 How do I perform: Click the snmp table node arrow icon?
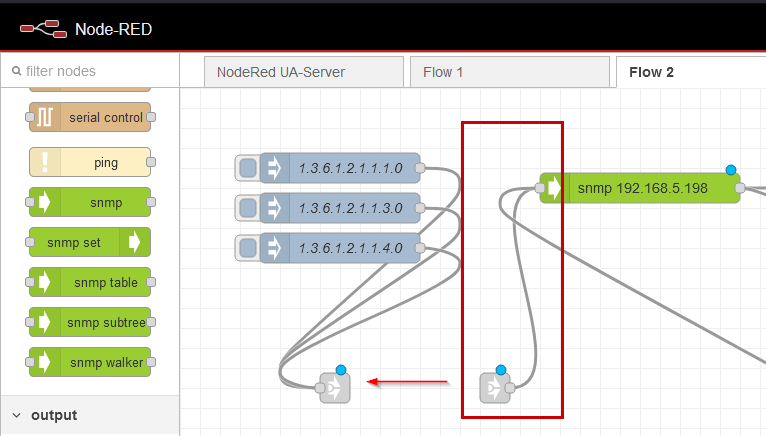click(45, 283)
